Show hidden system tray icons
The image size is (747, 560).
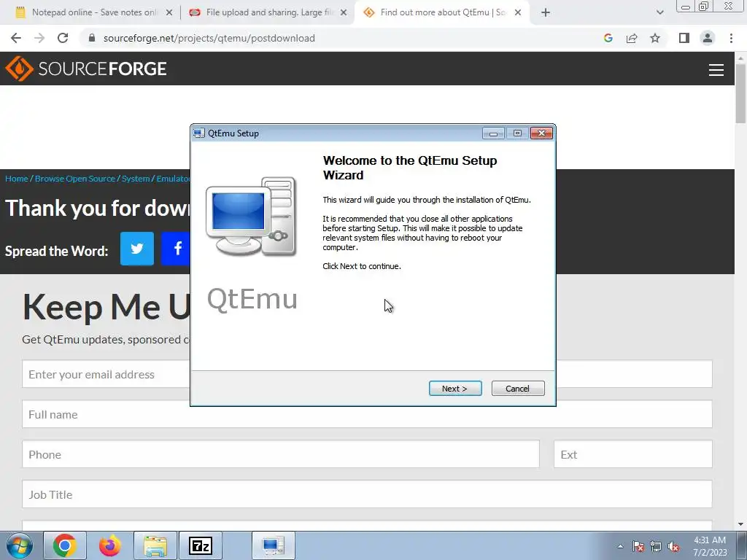[620, 546]
